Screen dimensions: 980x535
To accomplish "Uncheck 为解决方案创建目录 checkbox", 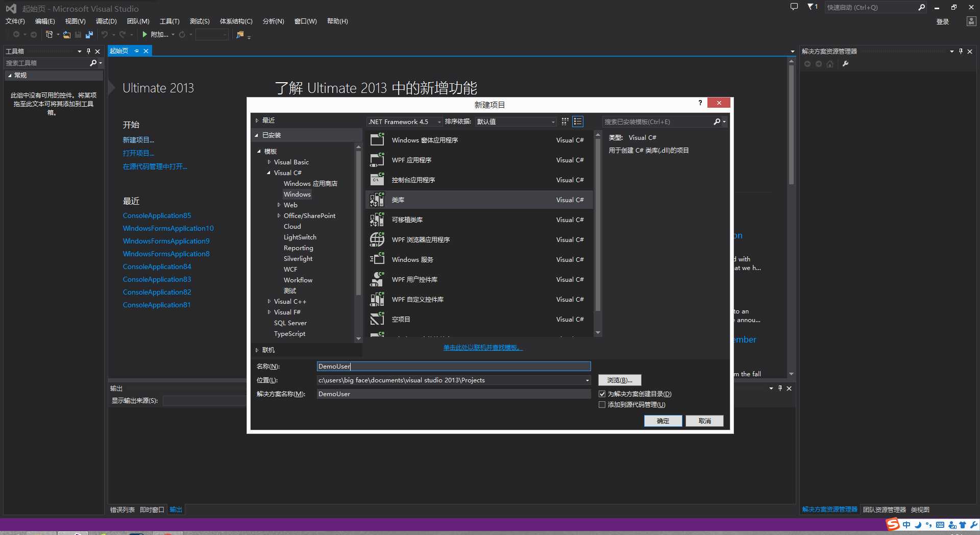I will (602, 394).
